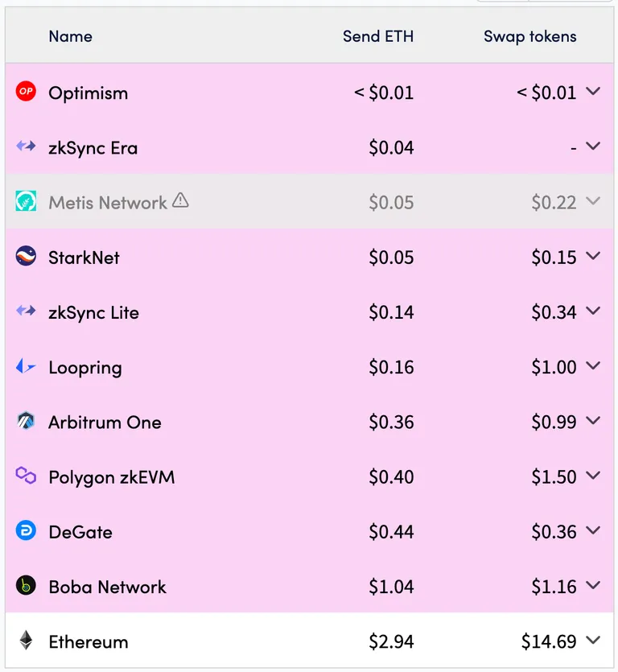Viewport: 618px width, 672px height.
Task: Expand the StarkNet row chevron
Action: [594, 256]
